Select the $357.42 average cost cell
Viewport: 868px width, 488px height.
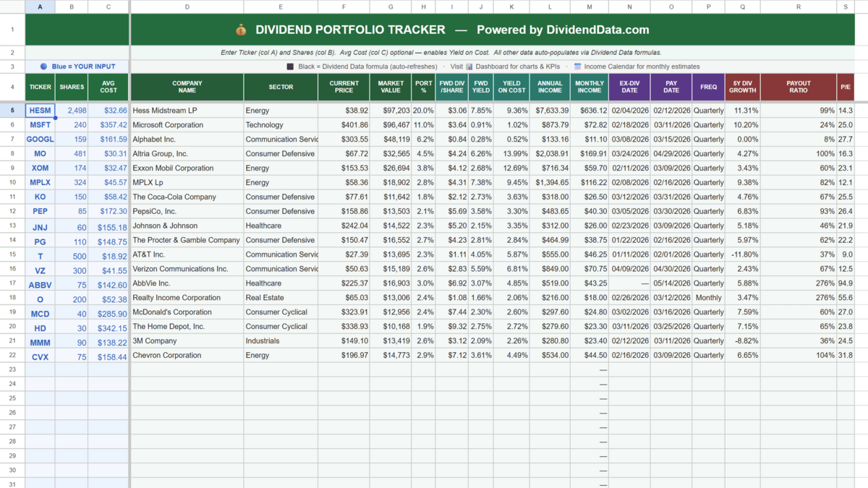(109, 125)
